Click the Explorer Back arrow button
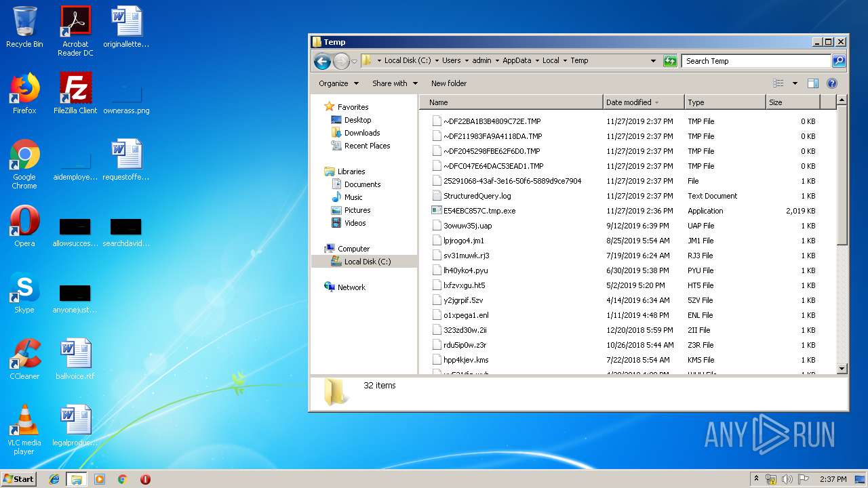This screenshot has width=868, height=488. [x=322, y=61]
